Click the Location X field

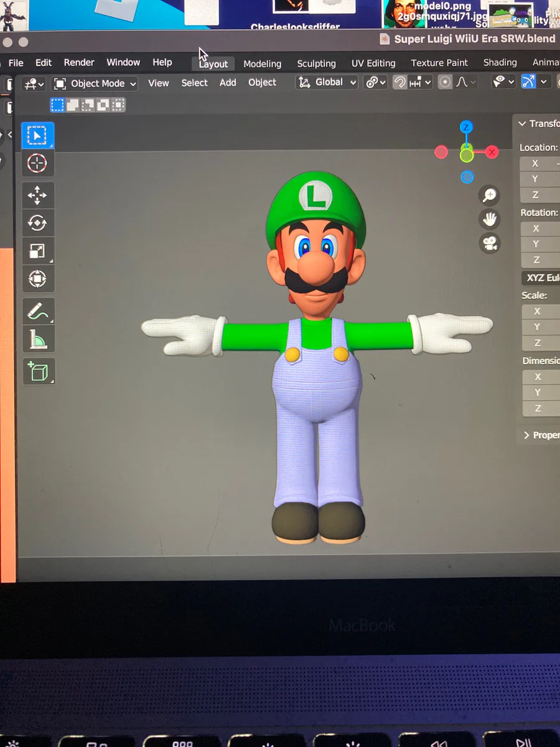tap(540, 163)
